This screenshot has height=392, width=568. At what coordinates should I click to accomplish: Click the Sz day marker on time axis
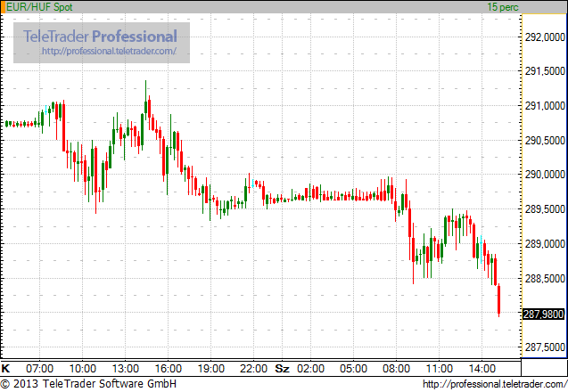pyautogui.click(x=282, y=369)
